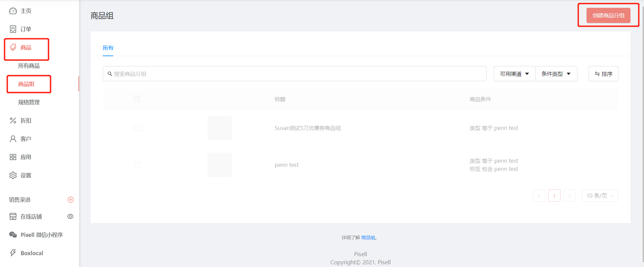Screen dimensions: 644x267
Task: Open Pisell 微信小程序 channel label
Action: click(x=42, y=235)
